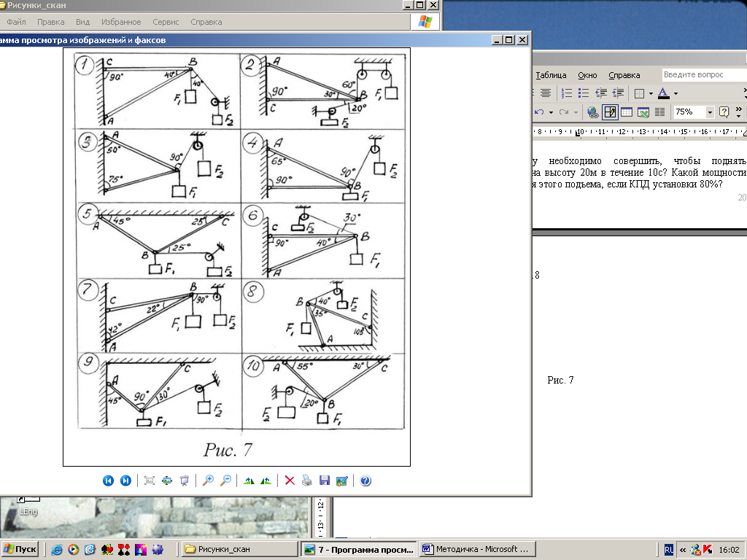
Task: Decrease indent in Word toolbar
Action: pos(601,93)
